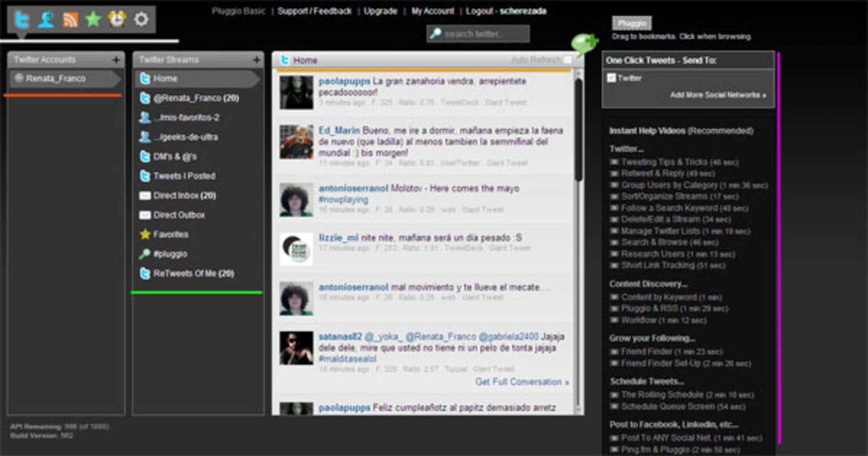Click the Home feed vertical scrollbar
The width and height of the screenshot is (868, 456).
click(579, 131)
